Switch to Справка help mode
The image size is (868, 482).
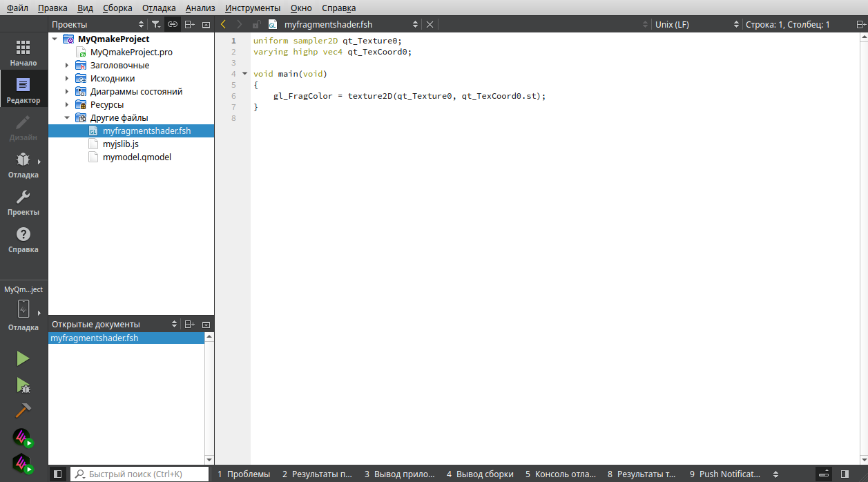click(x=23, y=240)
